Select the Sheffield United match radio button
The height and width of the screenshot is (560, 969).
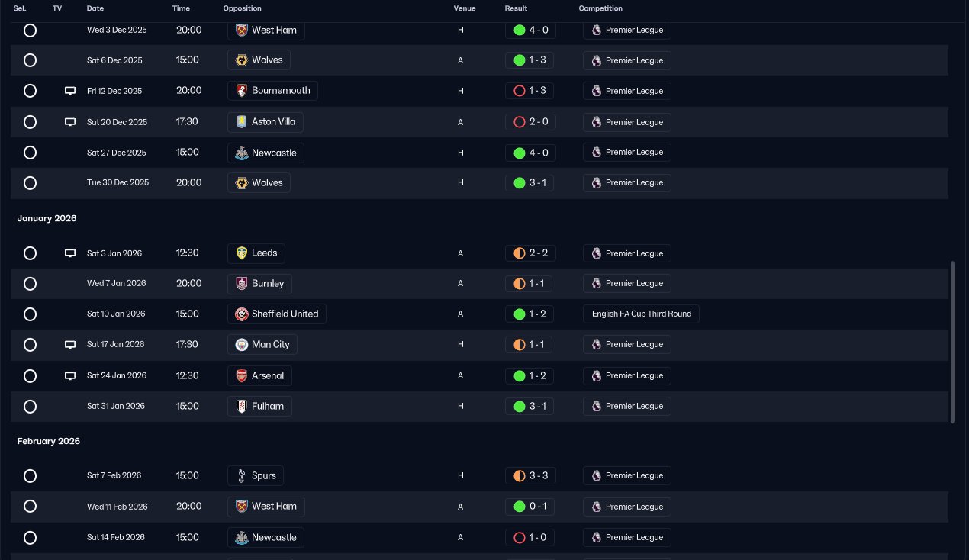[x=30, y=314]
